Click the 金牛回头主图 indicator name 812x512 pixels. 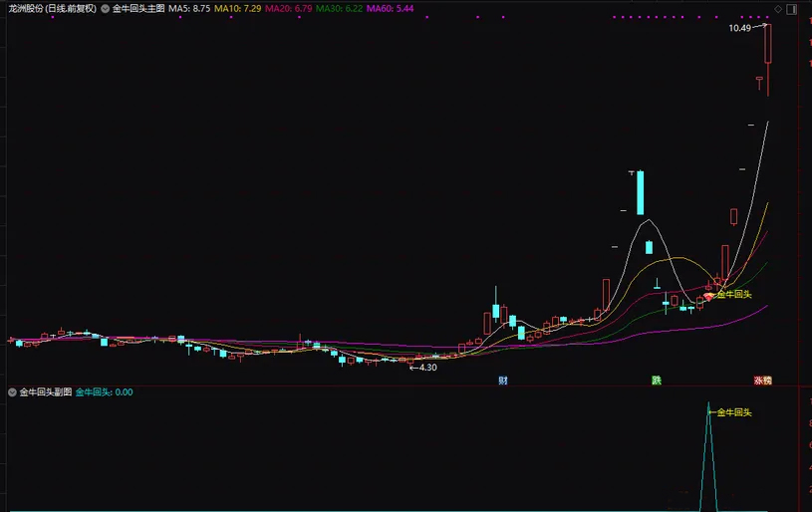pyautogui.click(x=138, y=8)
